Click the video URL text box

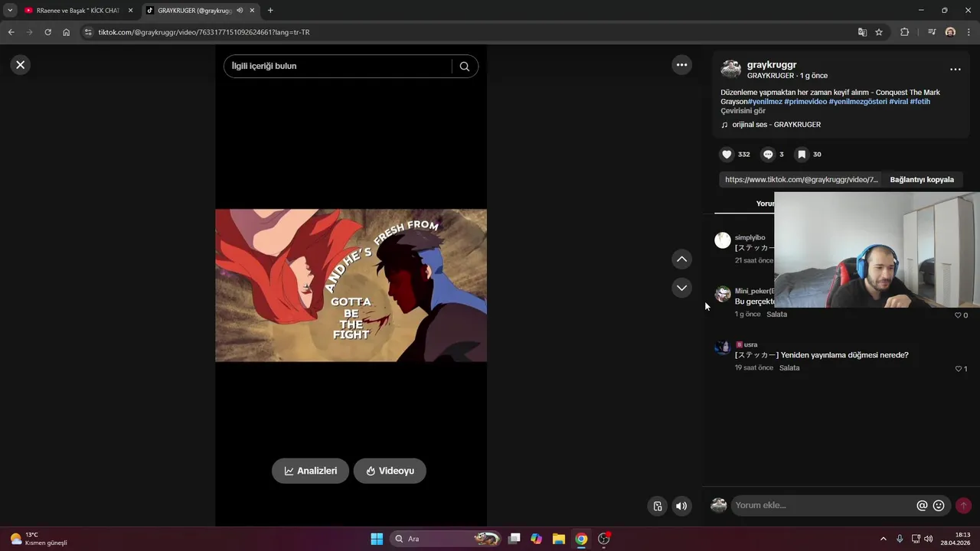(801, 180)
